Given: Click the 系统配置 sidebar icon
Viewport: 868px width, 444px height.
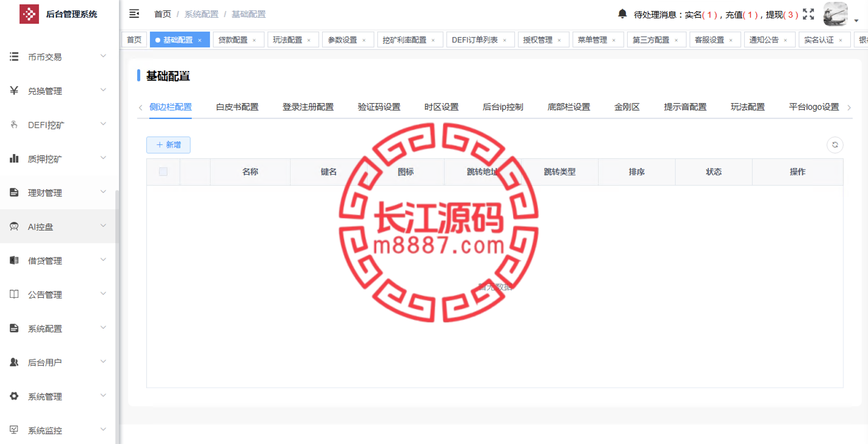Looking at the screenshot, I should (14, 328).
